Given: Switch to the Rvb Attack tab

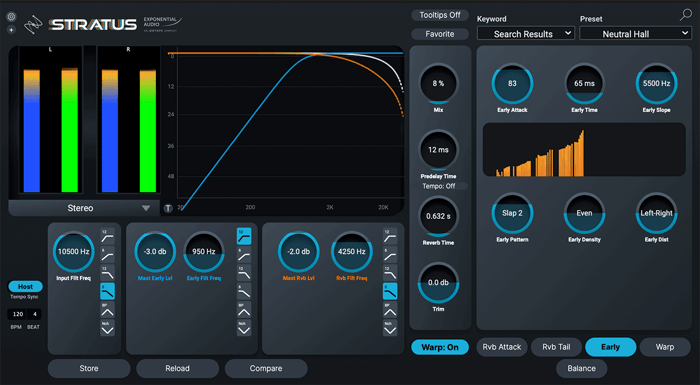Looking at the screenshot, I should point(502,347).
